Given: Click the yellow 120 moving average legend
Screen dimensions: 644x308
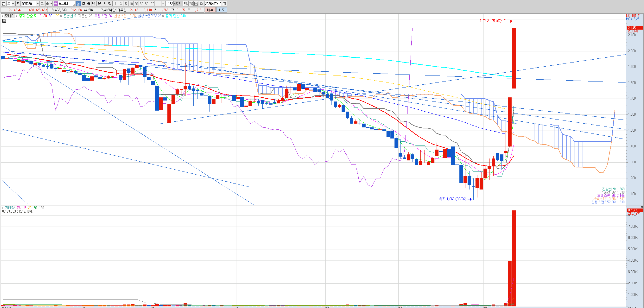Looking at the screenshot, I should [57, 16].
